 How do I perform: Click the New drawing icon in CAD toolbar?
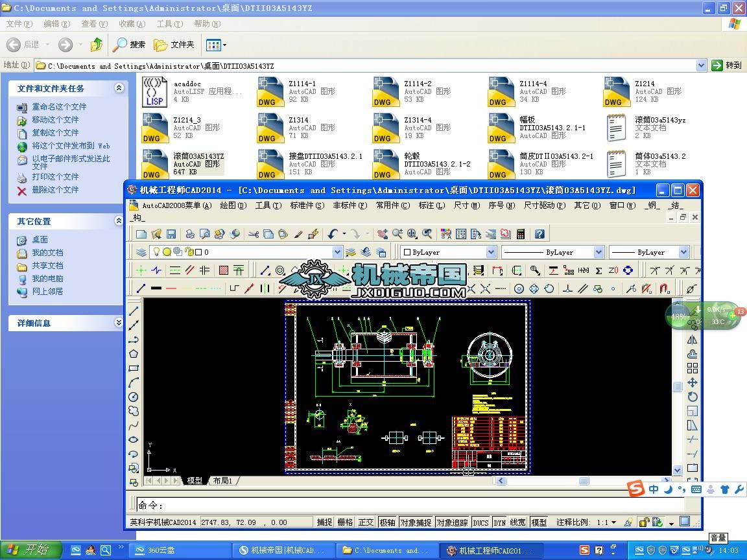[x=141, y=234]
